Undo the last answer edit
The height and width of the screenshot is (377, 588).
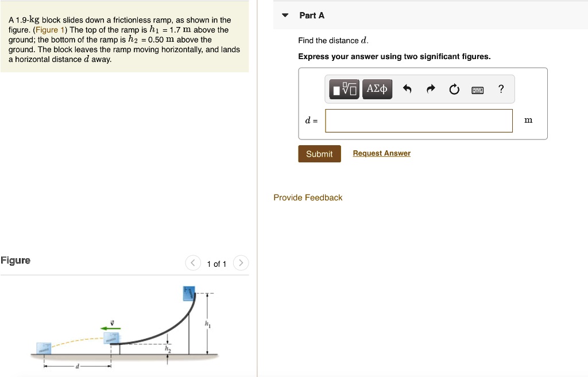point(408,88)
